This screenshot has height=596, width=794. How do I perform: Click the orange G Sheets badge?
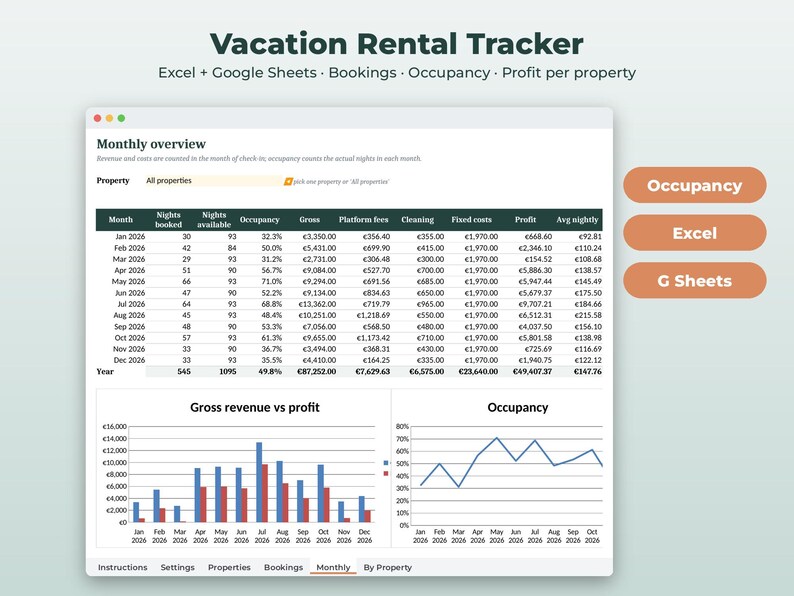[x=694, y=281]
